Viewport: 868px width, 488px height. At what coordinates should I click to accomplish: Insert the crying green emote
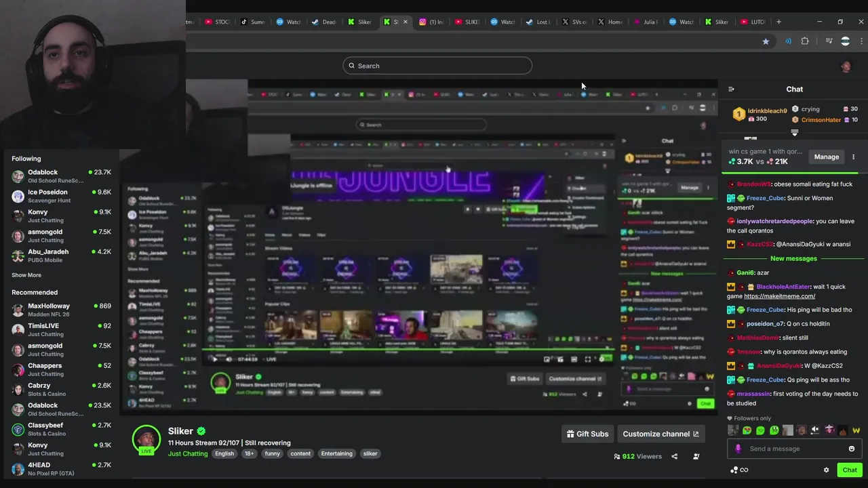(x=774, y=430)
